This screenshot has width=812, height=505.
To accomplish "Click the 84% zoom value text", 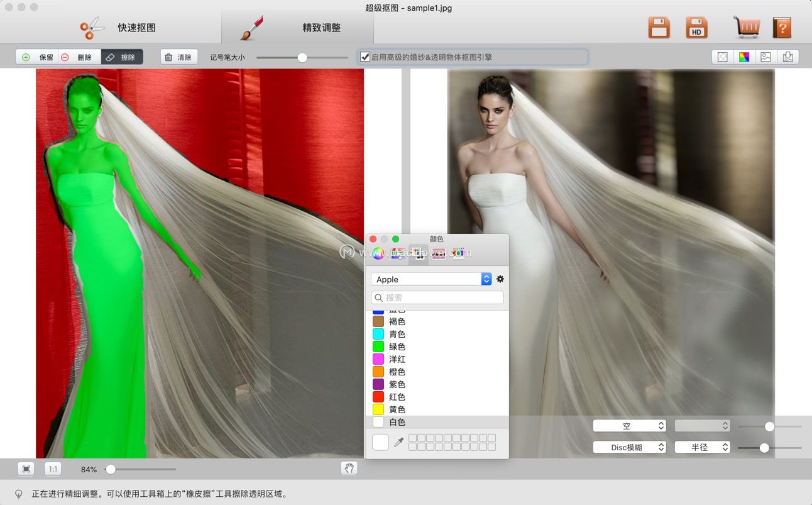I will click(89, 469).
